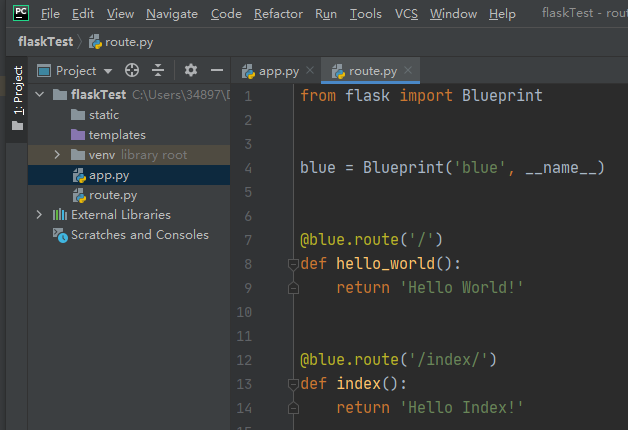Click the fold end marker at line 14

click(x=293, y=408)
